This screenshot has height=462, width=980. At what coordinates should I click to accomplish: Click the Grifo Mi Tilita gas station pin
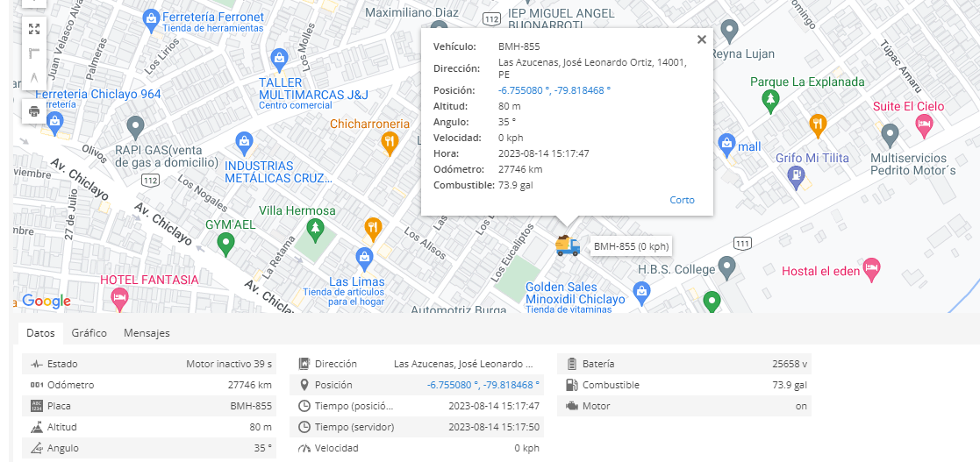coord(797,177)
